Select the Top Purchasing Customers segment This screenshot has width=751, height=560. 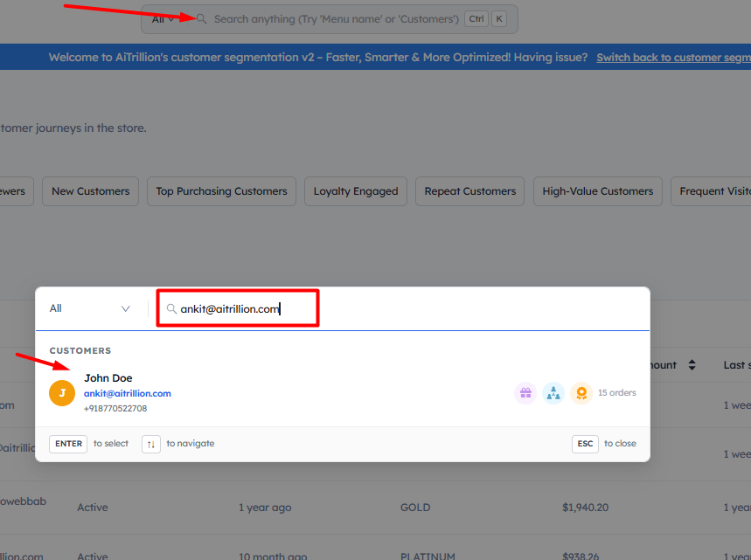(221, 191)
